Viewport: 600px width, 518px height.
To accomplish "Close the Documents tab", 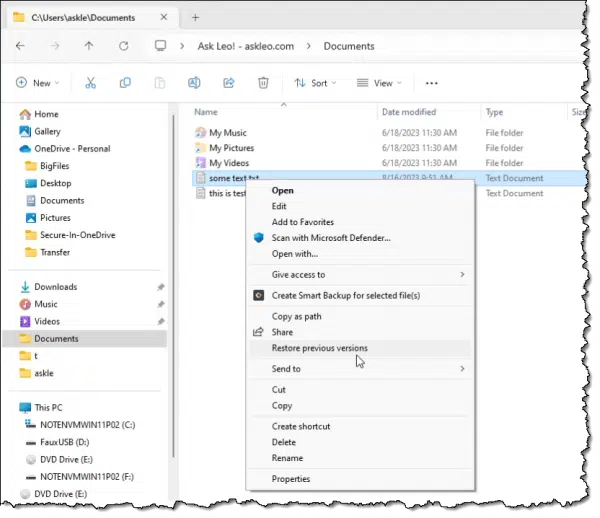I will [164, 17].
